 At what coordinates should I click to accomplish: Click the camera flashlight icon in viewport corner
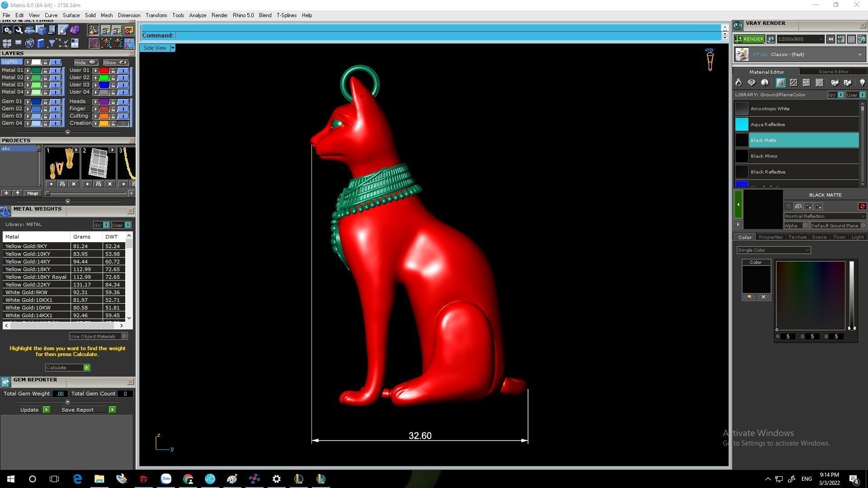710,60
